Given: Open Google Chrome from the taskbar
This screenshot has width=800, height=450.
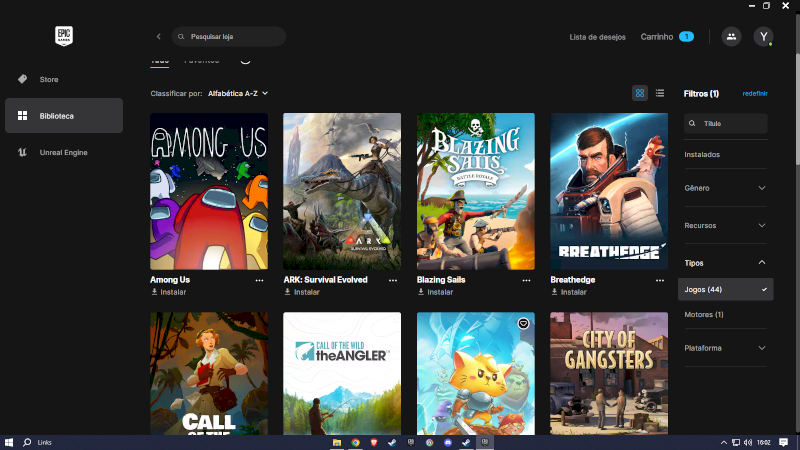Looking at the screenshot, I should 356,442.
